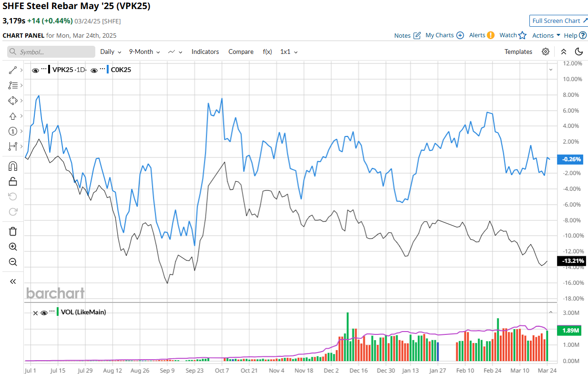Click the Help question mark icon
Viewport: 588px width, 374px height.
(583, 35)
